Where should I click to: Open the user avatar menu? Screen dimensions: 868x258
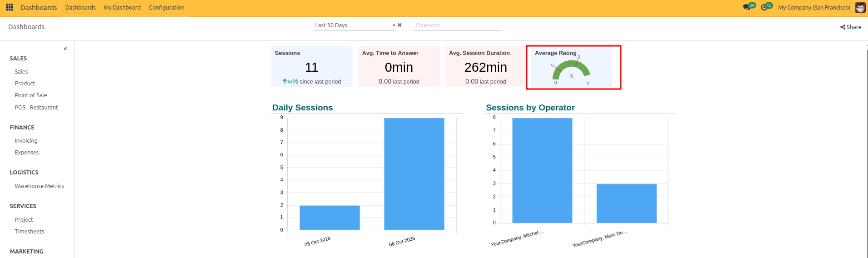pyautogui.click(x=860, y=7)
